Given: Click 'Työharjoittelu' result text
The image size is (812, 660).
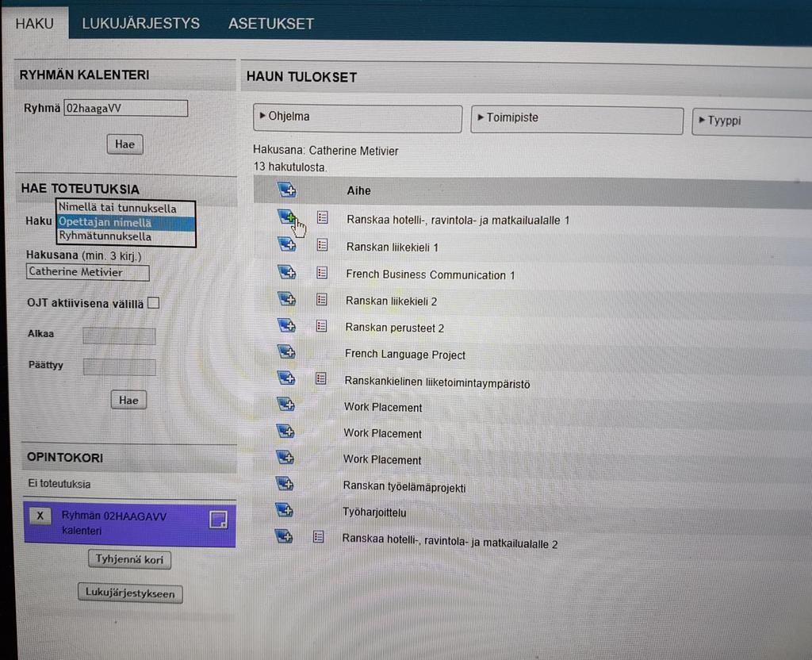Looking at the screenshot, I should (x=374, y=512).
